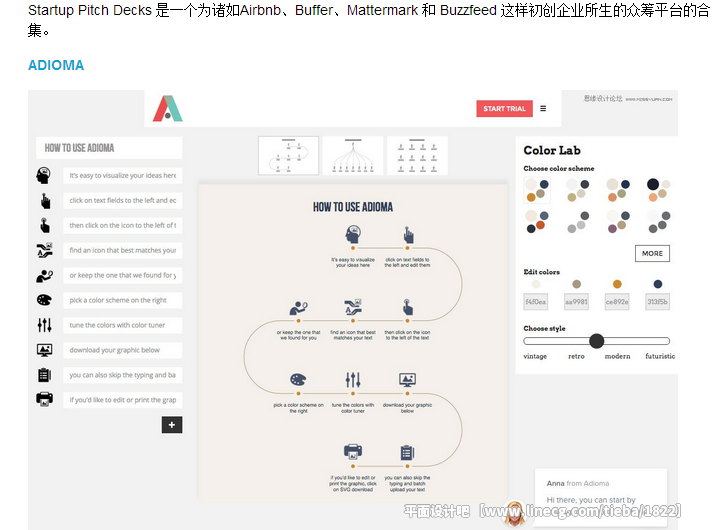Select the tree layout thumbnail

pos(353,156)
